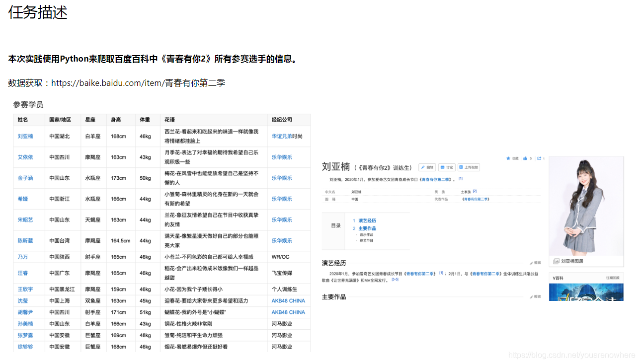Image resolution: width=640 pixels, height=364 pixels.
Task: Click the 刘亚楠 article title heading
Action: [x=336, y=167]
